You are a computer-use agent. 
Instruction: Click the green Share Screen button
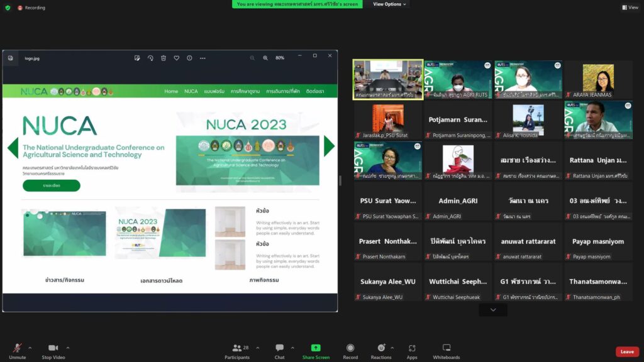click(316, 351)
